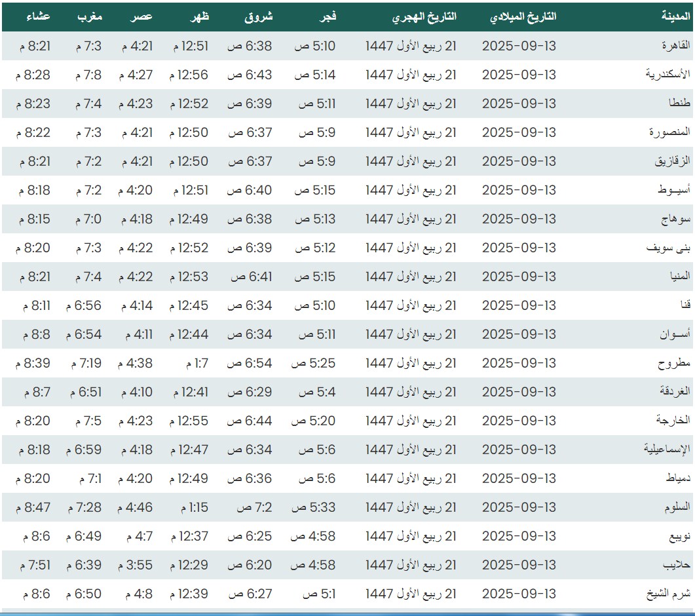Click the مغرب column header
Image resolution: width=695 pixels, height=616 pixels.
click(89, 17)
